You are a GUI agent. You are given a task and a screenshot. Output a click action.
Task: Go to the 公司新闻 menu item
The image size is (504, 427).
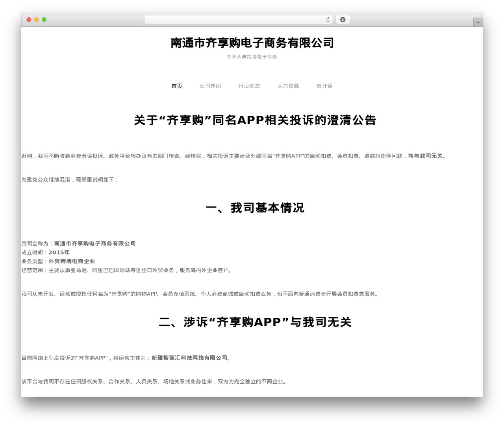coord(210,86)
